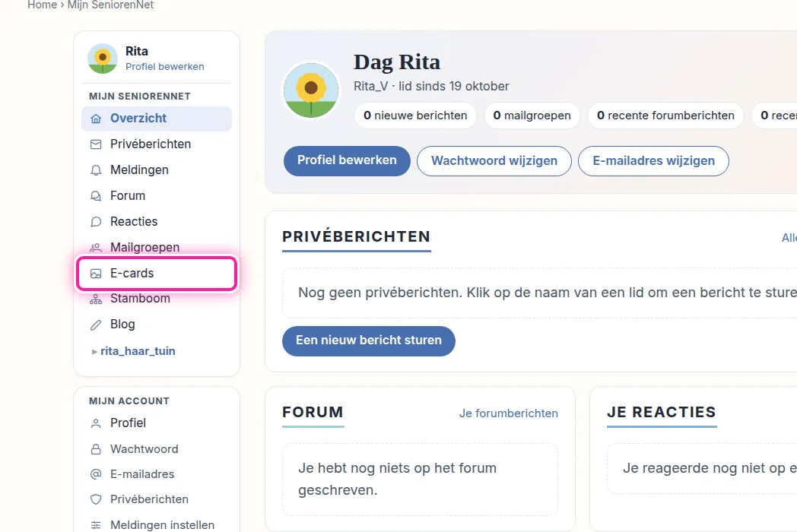Open Profiel under Mijn Account
Screen dimensions: 797x532
[x=157, y=423]
